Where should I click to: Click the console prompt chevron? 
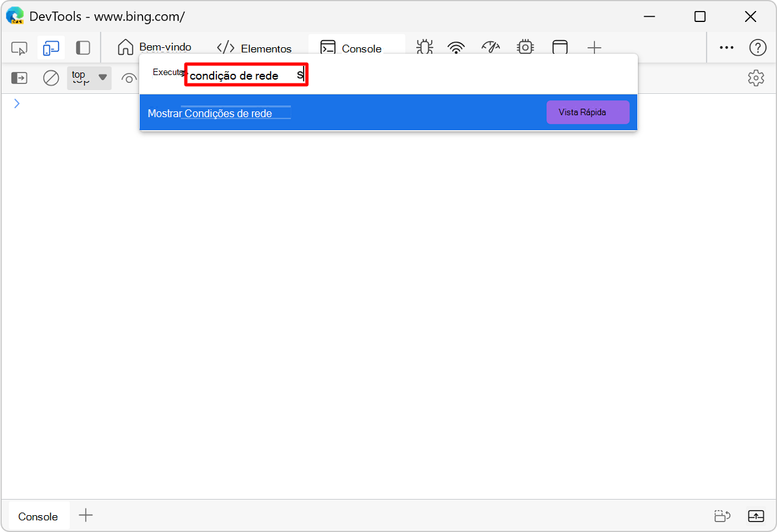[x=17, y=104]
